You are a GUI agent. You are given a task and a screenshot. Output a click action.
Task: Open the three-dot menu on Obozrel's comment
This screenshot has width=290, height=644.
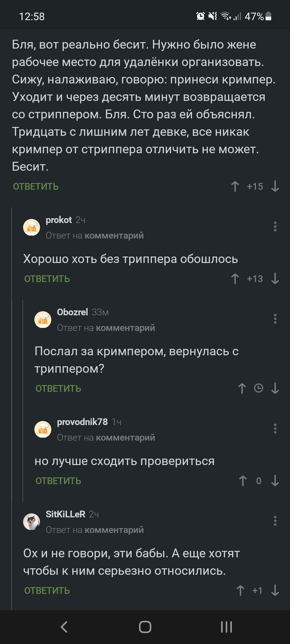(x=275, y=319)
